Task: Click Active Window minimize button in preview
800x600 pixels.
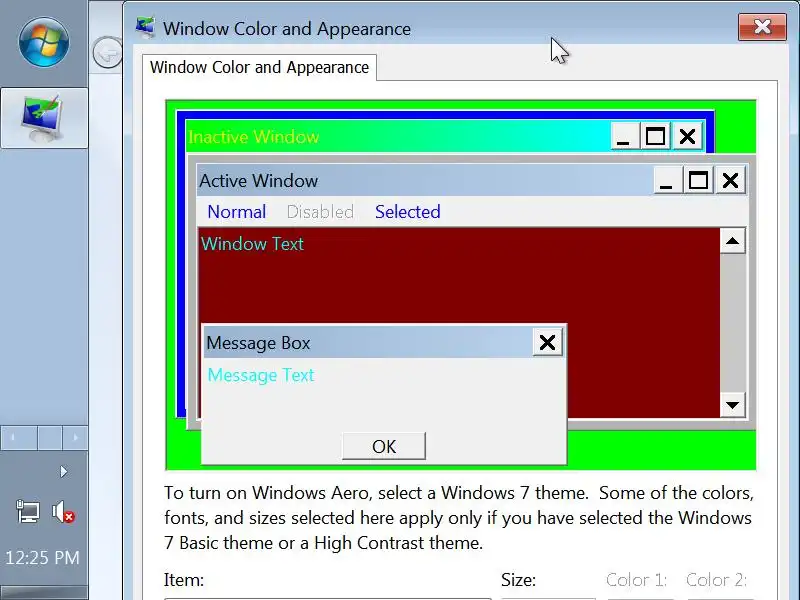Action: coord(667,180)
